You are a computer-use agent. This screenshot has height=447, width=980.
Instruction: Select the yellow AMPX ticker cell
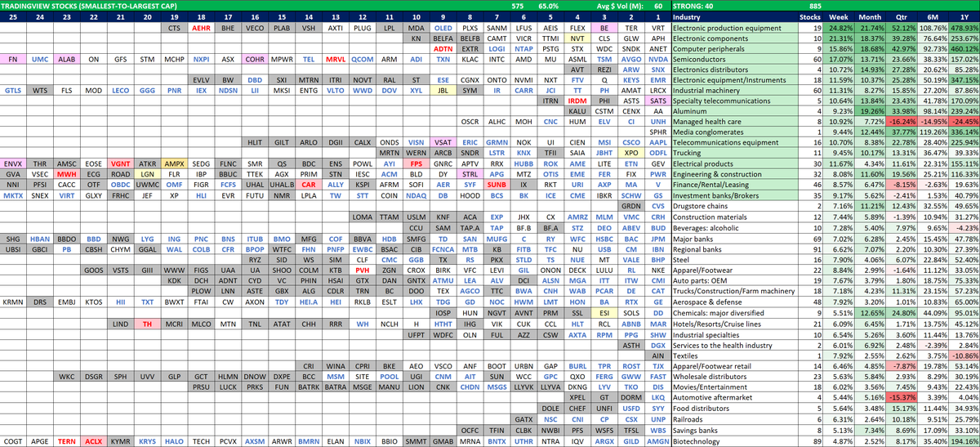[174, 163]
